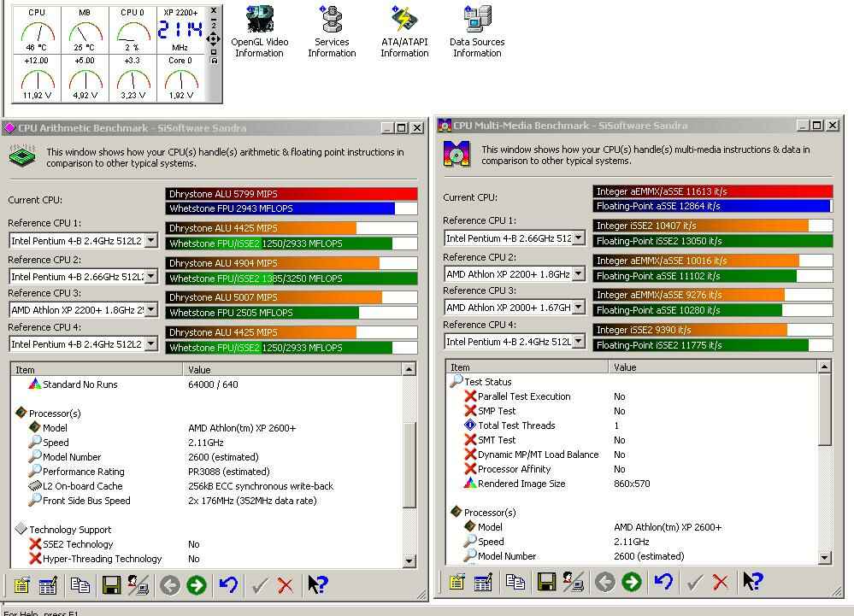Open the OpenGL Video Information module icon
The image size is (854, 616).
click(x=259, y=32)
